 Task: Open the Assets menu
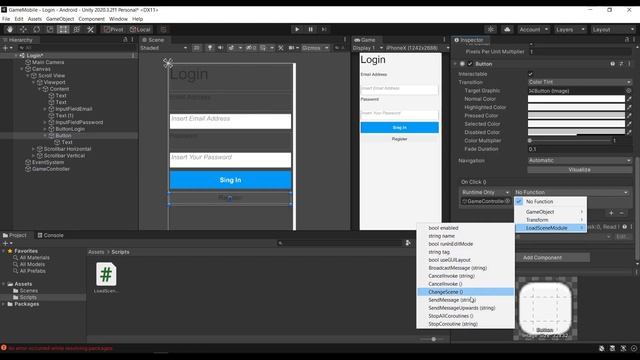coord(35,19)
